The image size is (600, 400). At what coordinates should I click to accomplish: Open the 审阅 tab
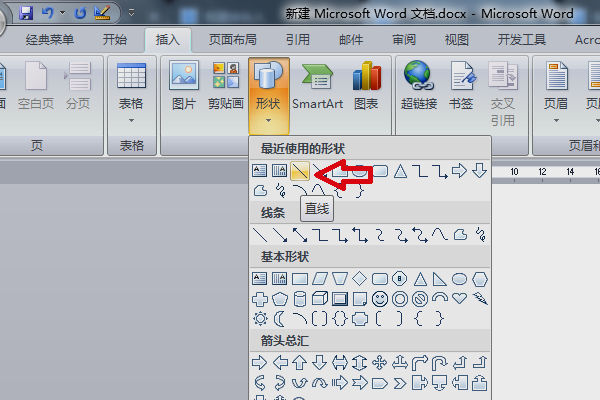tap(404, 40)
